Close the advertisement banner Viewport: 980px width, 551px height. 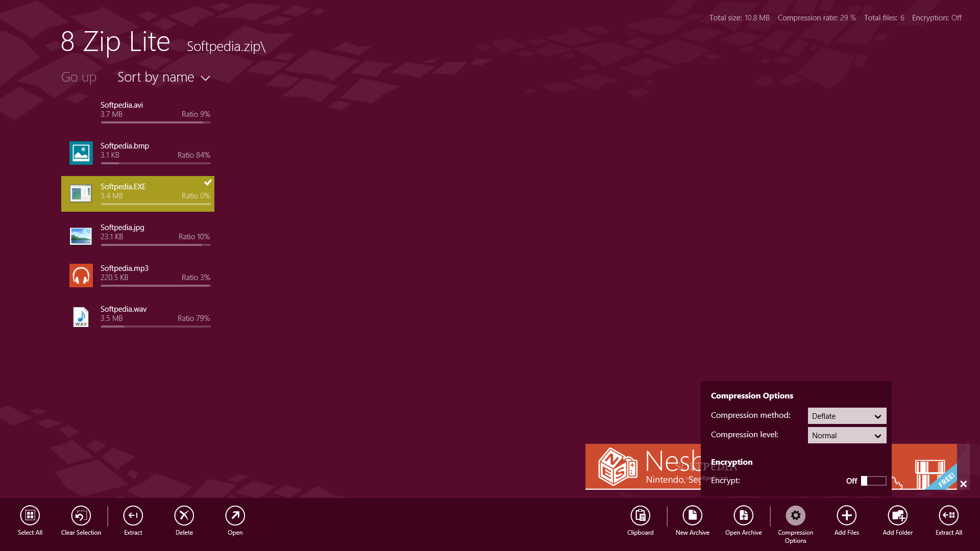964,484
